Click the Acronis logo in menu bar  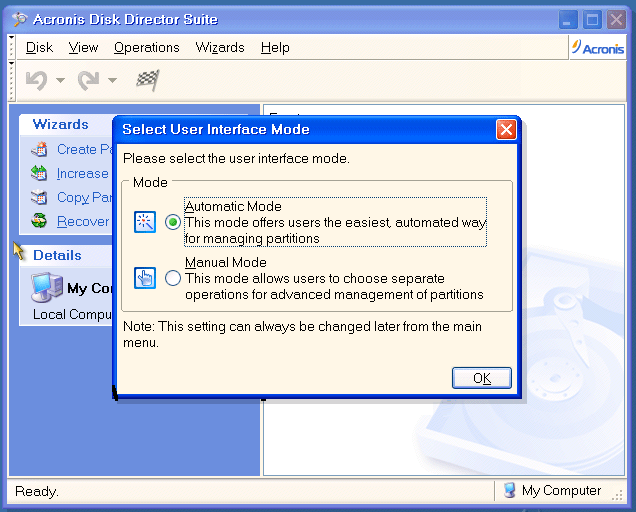click(598, 47)
